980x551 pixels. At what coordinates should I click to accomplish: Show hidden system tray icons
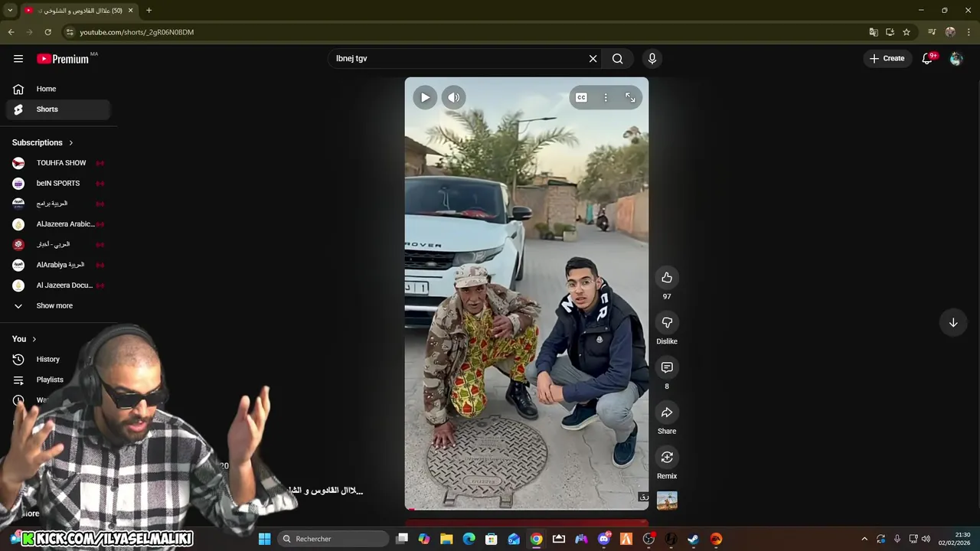point(864,539)
